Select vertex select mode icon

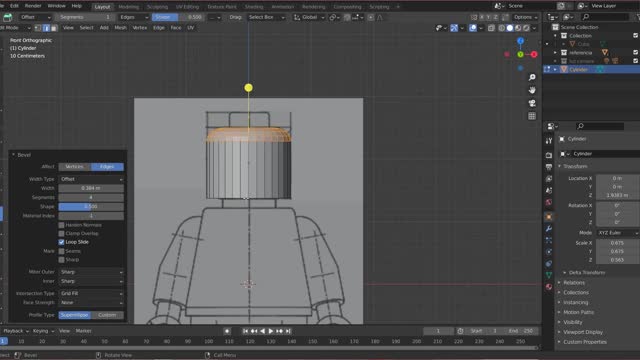38,28
